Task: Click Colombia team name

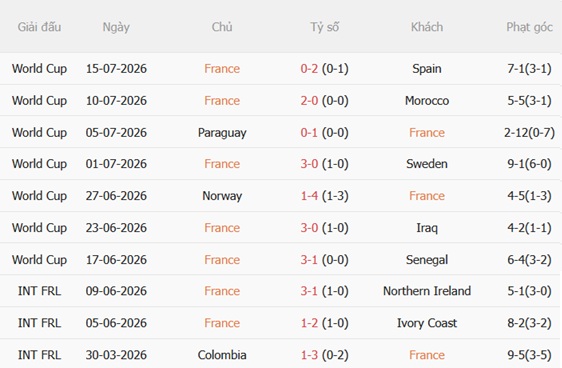Action: 222,355
